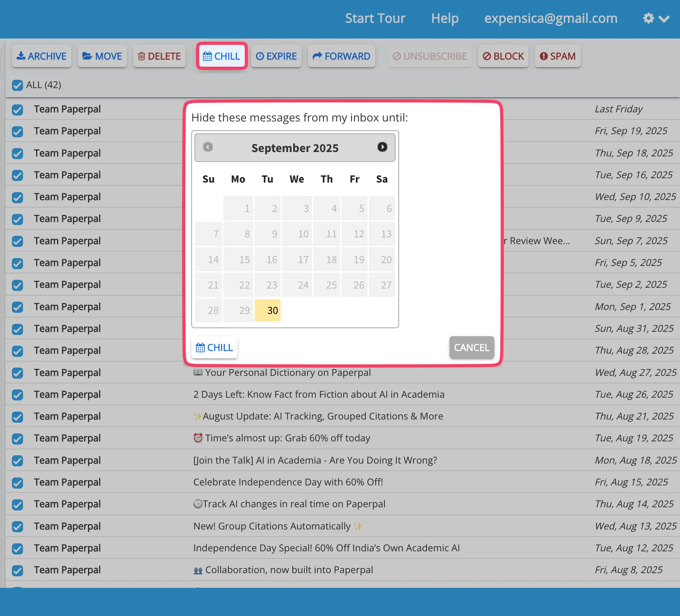Click the Delete trash icon
Image resolution: width=680 pixels, height=616 pixels.
pyautogui.click(x=141, y=56)
